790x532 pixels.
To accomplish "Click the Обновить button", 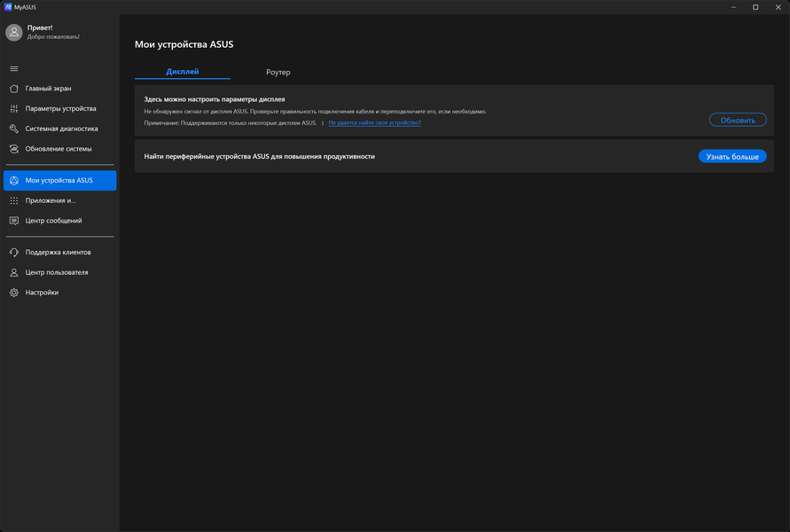I will tap(738, 120).
